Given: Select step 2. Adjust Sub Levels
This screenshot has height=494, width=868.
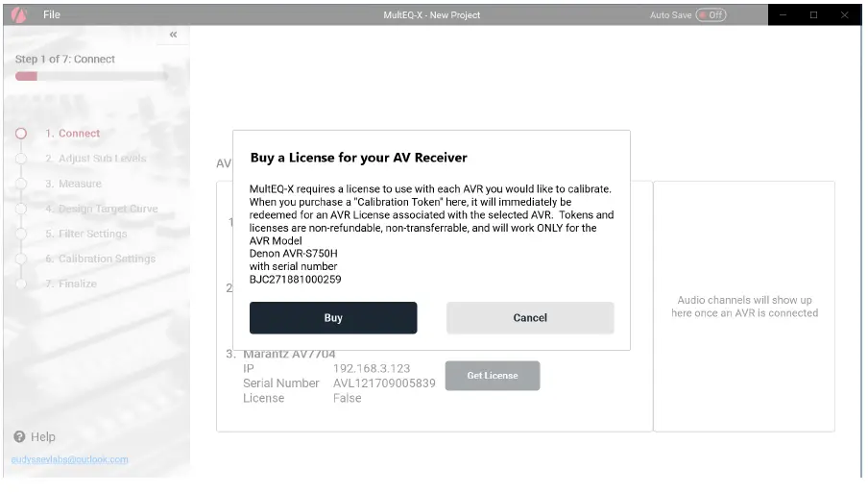Looking at the screenshot, I should point(96,159).
